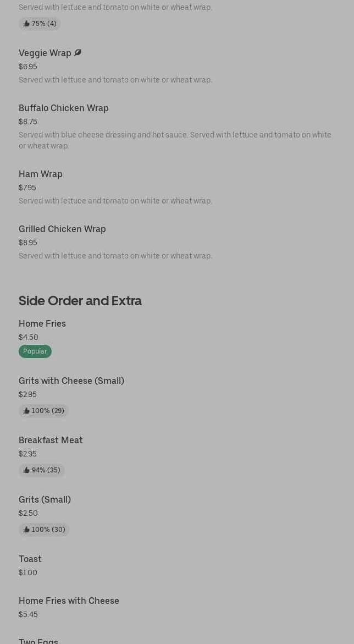Select Buffalo Chicken Wrap item
The image size is (354, 644).
coord(64,108)
